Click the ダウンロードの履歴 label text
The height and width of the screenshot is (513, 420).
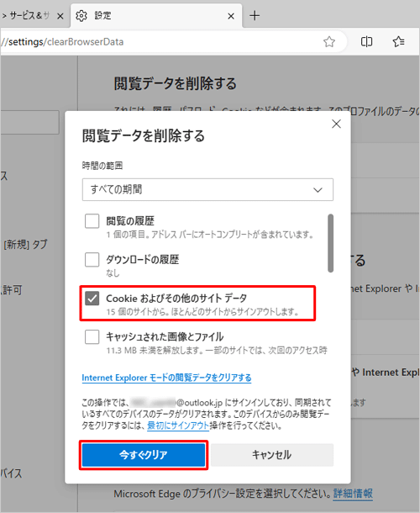pyautogui.click(x=143, y=260)
